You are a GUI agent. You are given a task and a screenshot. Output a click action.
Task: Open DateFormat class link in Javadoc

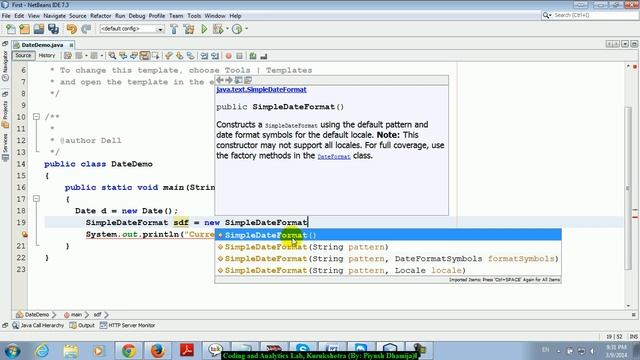coord(334,156)
